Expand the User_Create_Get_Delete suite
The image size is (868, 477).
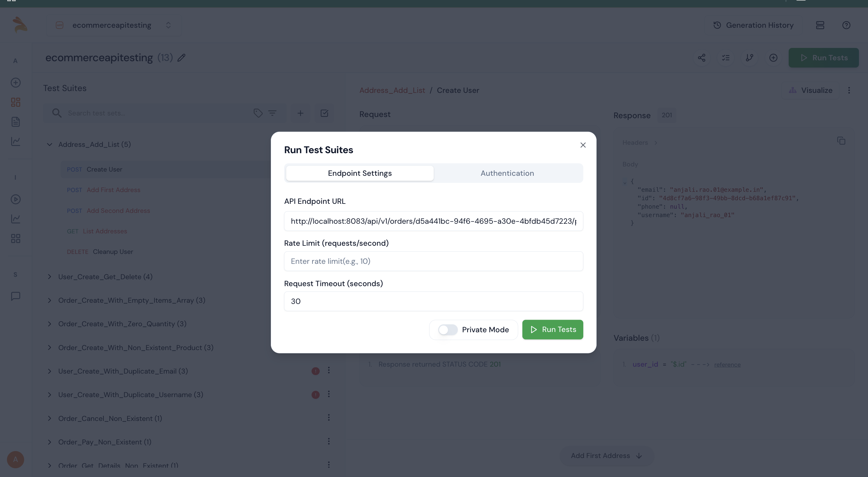tap(49, 276)
